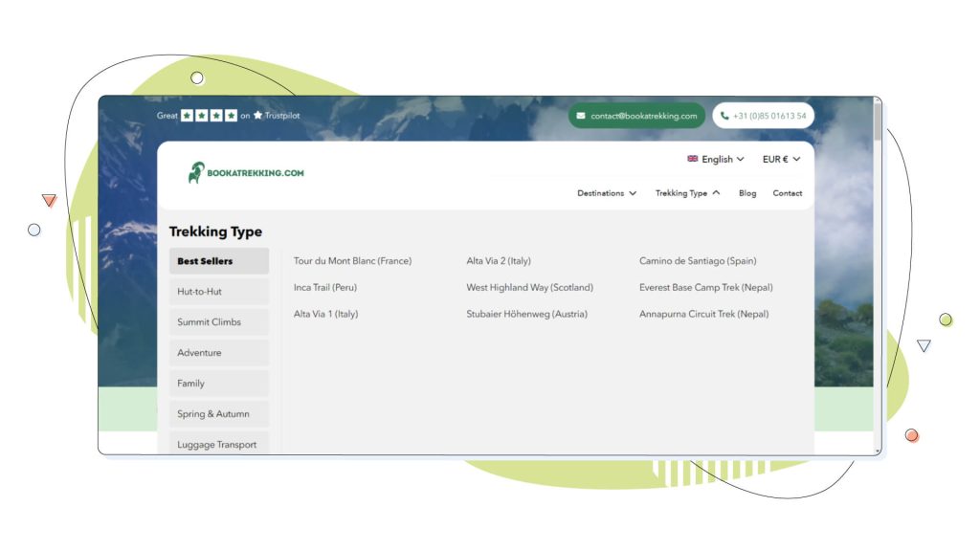Open Camino de Santiago (Spain) link
This screenshot has height=551, width=980.
tap(698, 261)
